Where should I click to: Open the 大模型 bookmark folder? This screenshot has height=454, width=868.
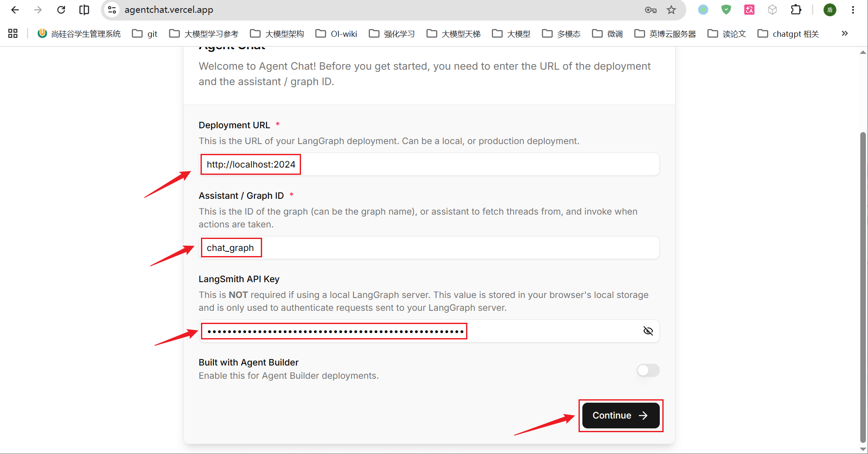[511, 34]
